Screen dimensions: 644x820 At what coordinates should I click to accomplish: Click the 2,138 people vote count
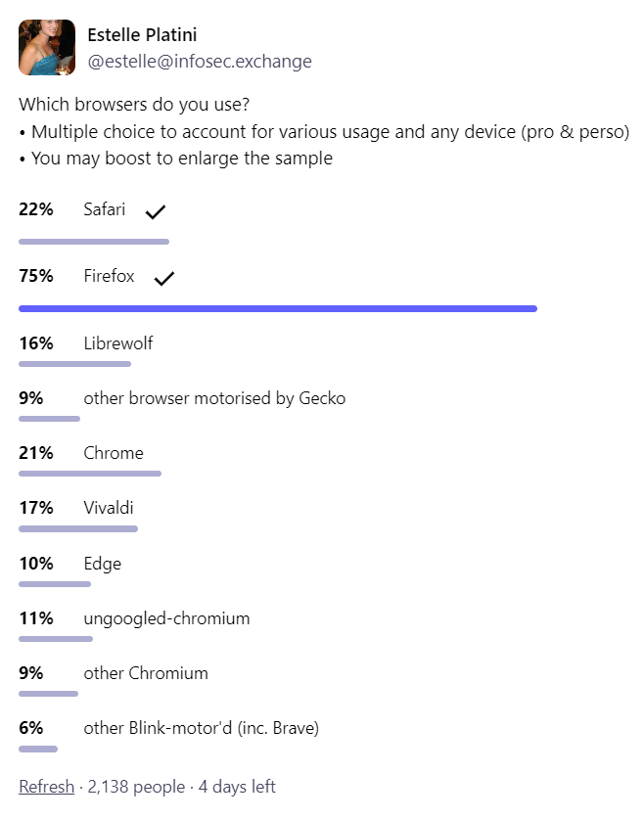137,787
